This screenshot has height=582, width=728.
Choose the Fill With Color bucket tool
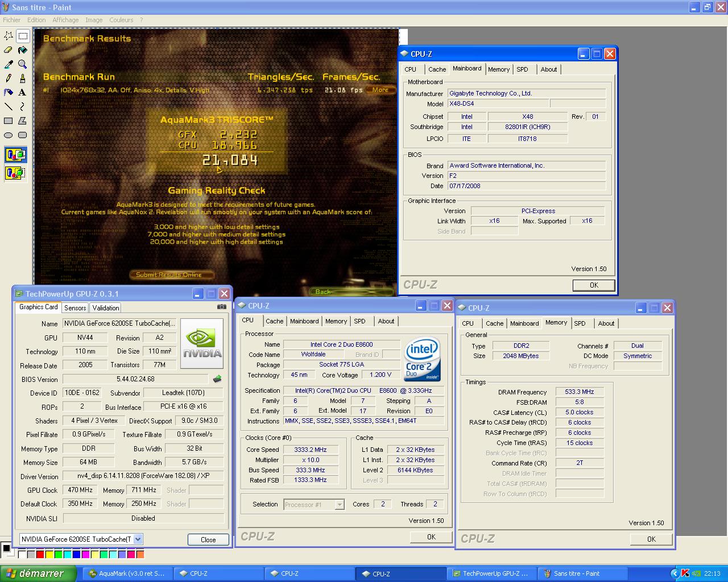(23, 50)
